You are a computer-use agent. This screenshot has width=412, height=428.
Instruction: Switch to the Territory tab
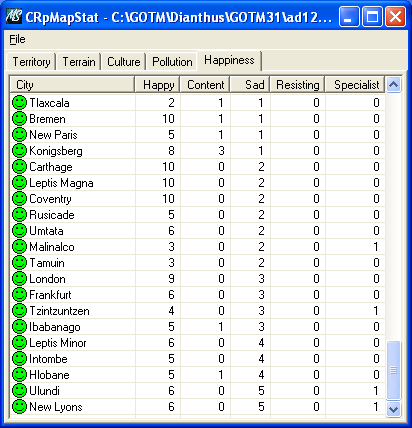(31, 62)
